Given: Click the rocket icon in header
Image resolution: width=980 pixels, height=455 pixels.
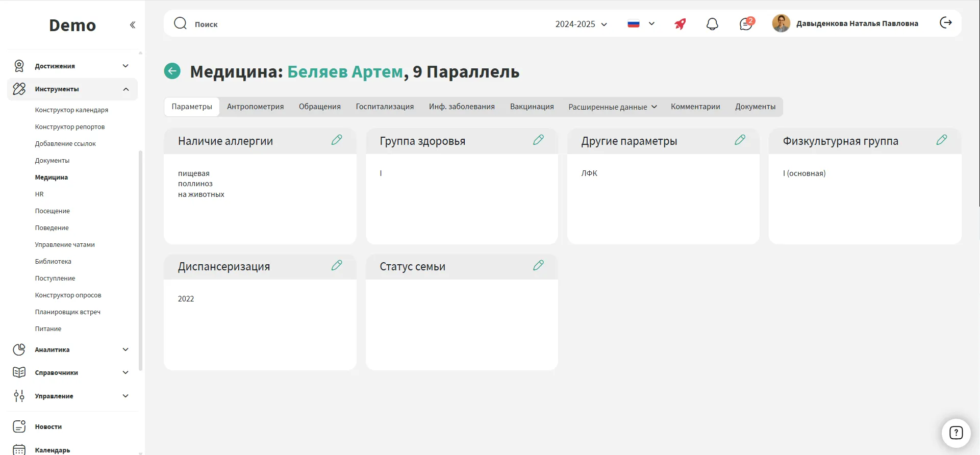Looking at the screenshot, I should pos(680,24).
